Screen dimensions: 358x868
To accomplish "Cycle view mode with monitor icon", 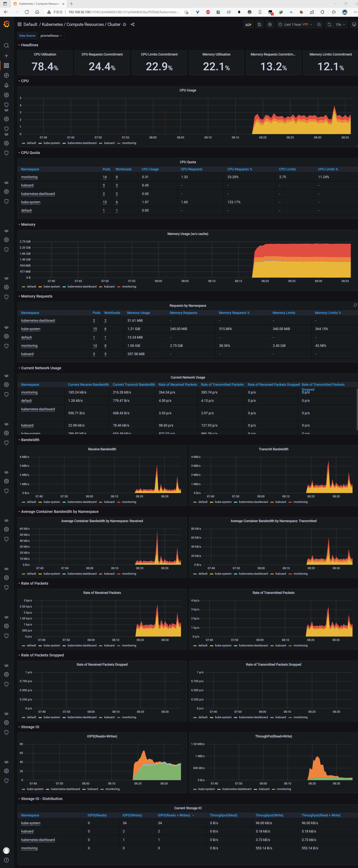I will tap(354, 25).
